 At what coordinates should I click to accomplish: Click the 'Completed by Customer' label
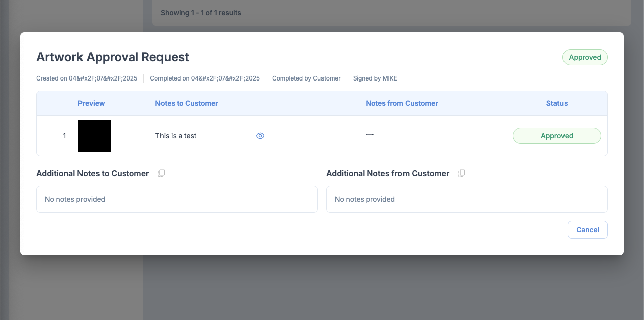pyautogui.click(x=306, y=78)
